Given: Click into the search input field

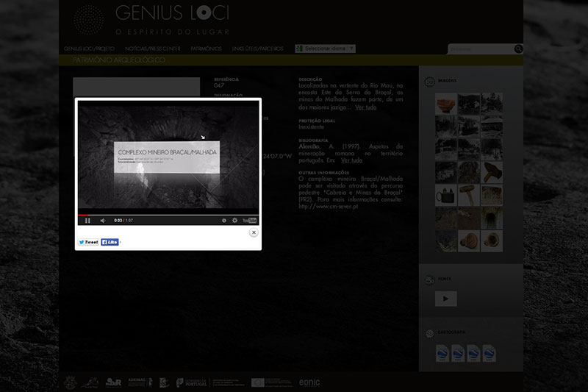Looking at the screenshot, I should click(480, 49).
